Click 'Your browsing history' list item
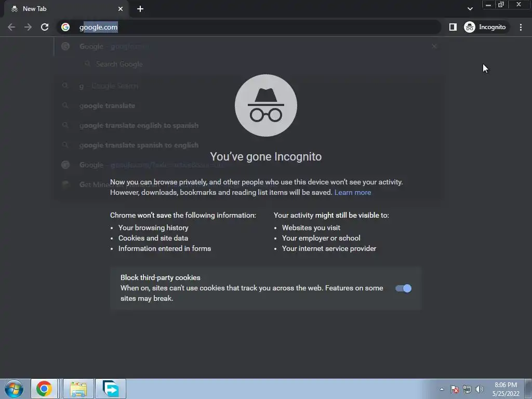The width and height of the screenshot is (532, 399). click(x=153, y=228)
